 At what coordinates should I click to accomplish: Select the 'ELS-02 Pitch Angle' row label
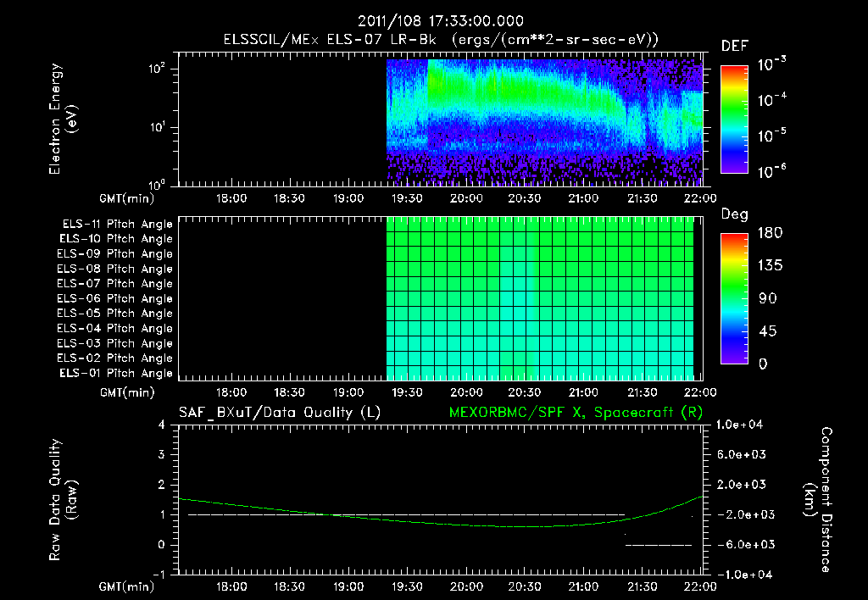click(x=114, y=358)
